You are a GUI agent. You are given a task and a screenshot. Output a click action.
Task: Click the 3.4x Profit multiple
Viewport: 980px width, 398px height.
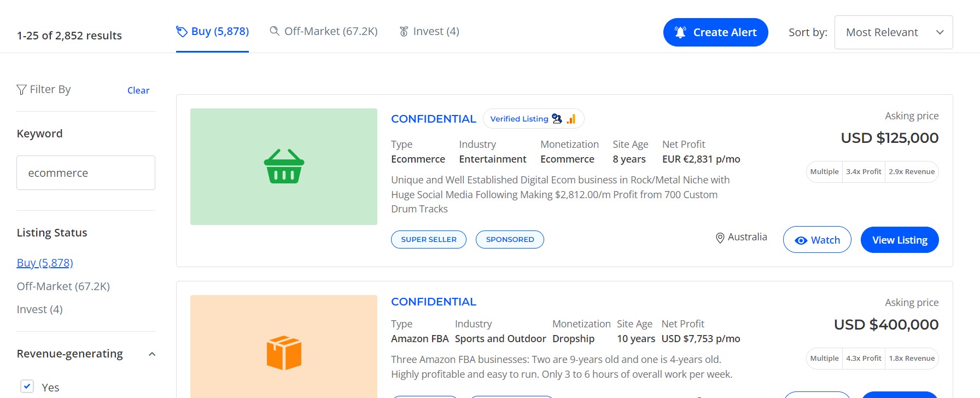(x=864, y=171)
